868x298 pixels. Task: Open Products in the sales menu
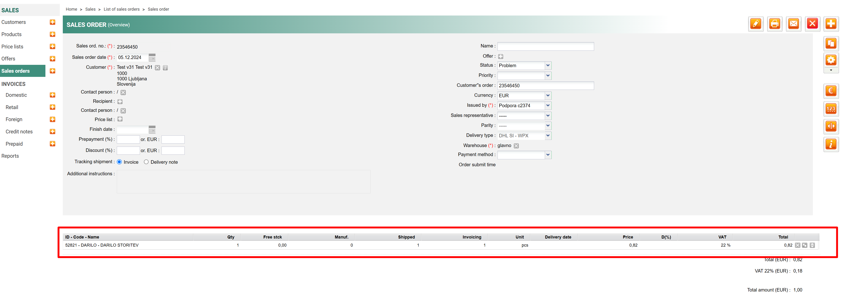(x=11, y=34)
